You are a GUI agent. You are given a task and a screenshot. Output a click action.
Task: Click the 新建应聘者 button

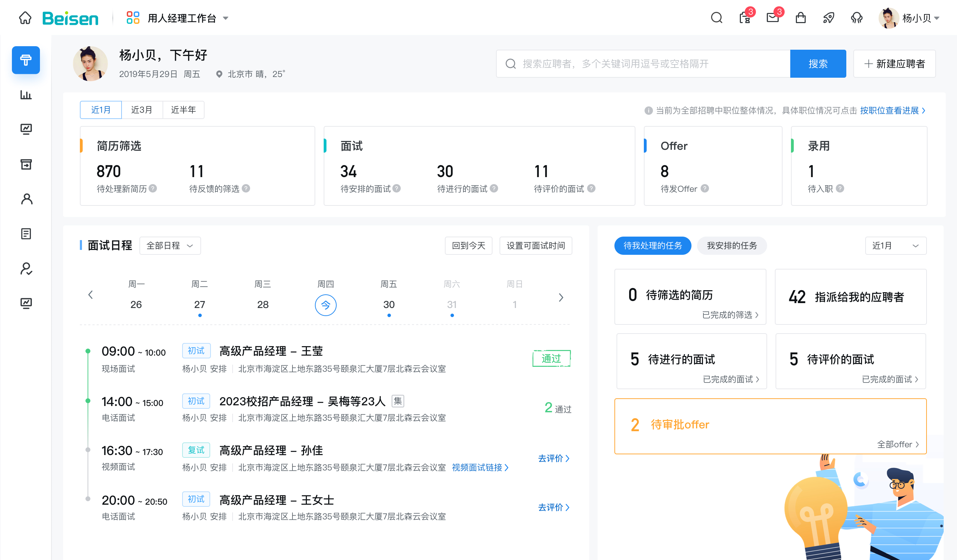[894, 64]
